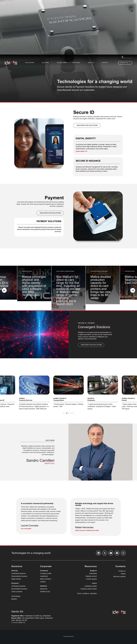Open footer Technologies link
Viewport: 137px width, 644px height.
tap(16, 596)
